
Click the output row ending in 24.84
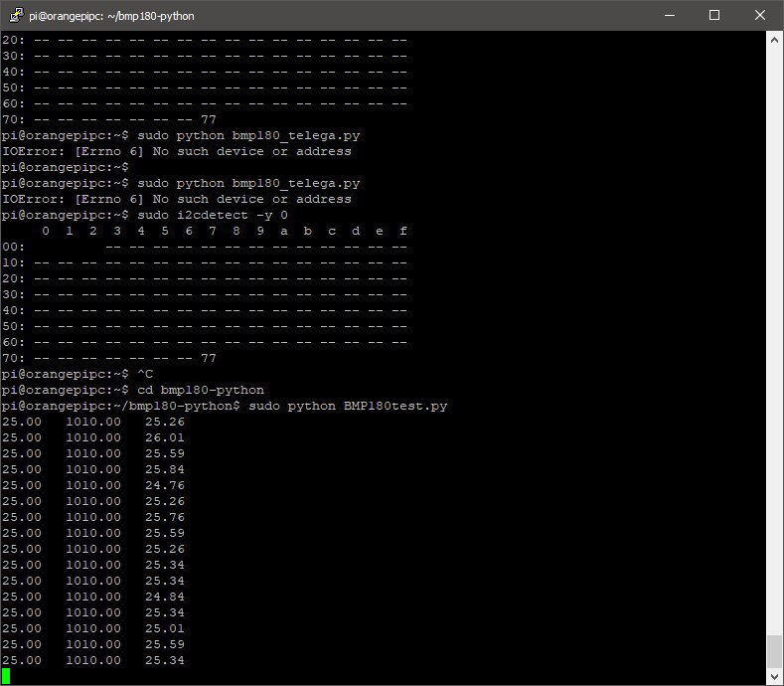pos(93,597)
